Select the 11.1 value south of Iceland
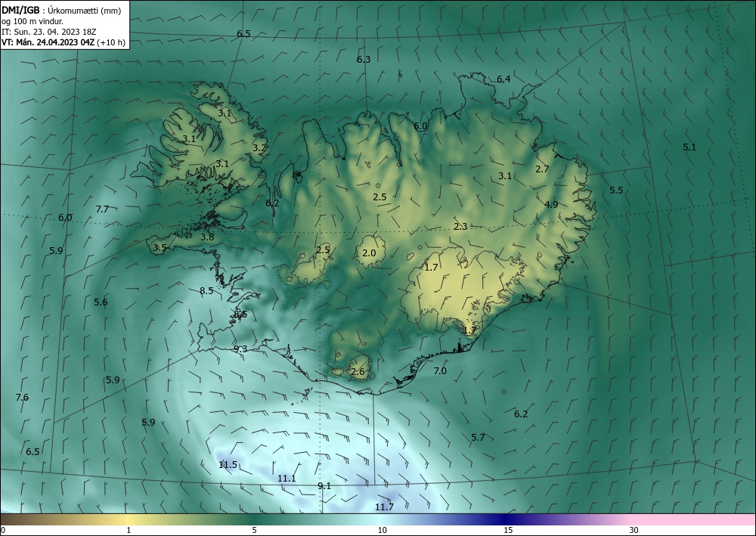 (x=287, y=479)
